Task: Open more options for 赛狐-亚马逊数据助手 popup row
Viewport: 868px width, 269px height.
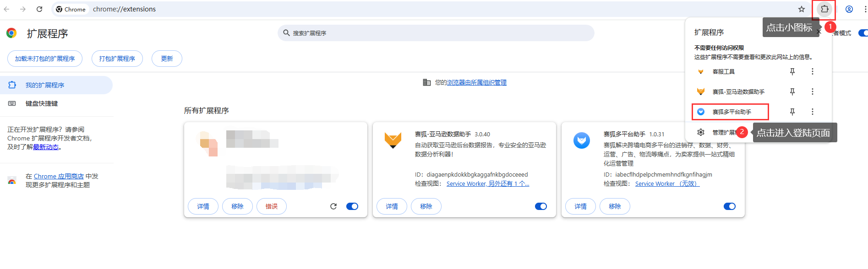Action: (813, 91)
